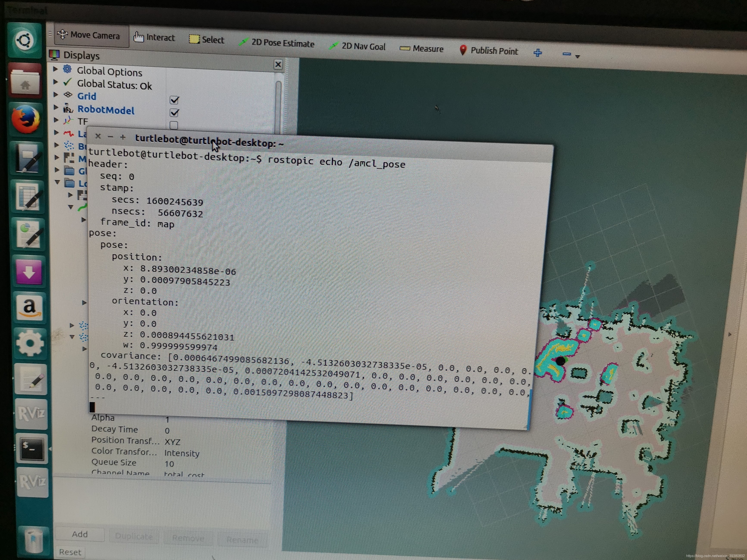Open System Settings gear launcher
This screenshot has height=560, width=747.
(x=30, y=344)
